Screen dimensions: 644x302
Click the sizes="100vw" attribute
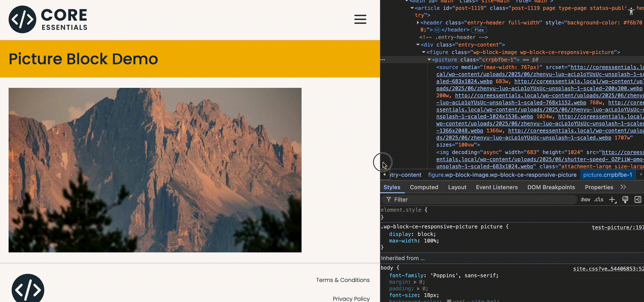(456, 145)
